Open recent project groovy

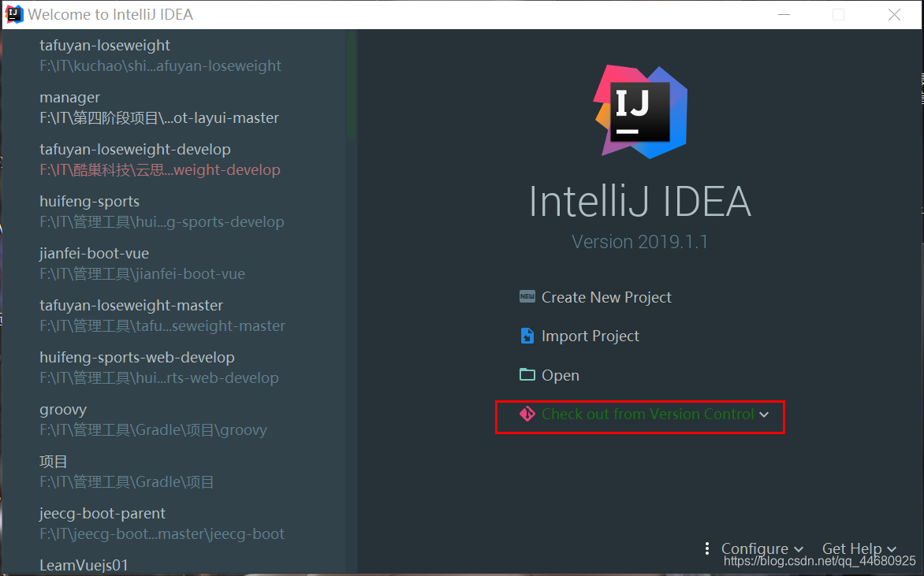coord(63,410)
